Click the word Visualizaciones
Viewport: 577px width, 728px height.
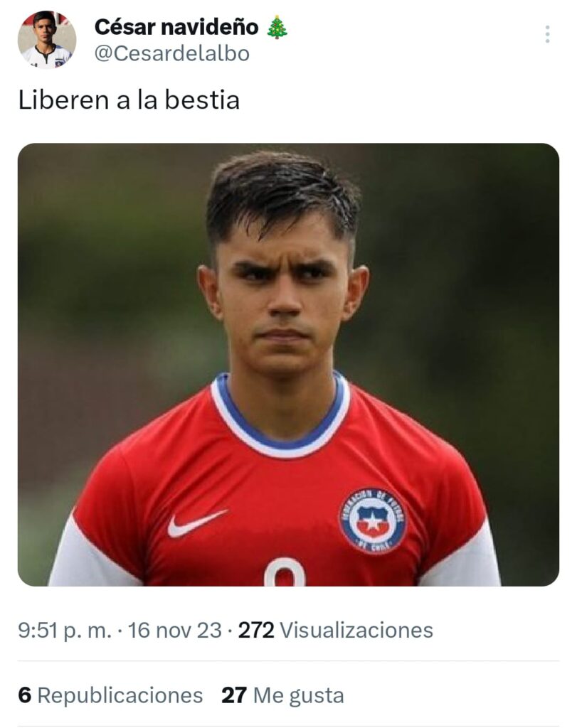[356, 631]
